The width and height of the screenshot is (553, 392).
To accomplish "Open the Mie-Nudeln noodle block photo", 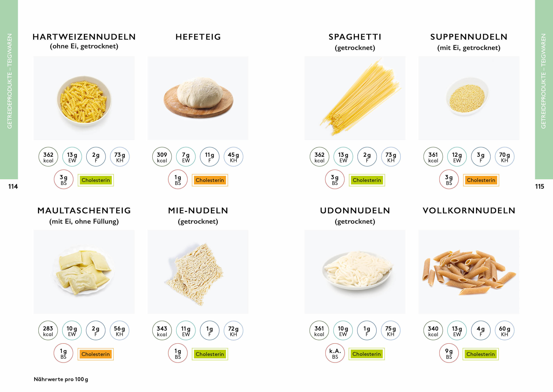I will pos(198,272).
